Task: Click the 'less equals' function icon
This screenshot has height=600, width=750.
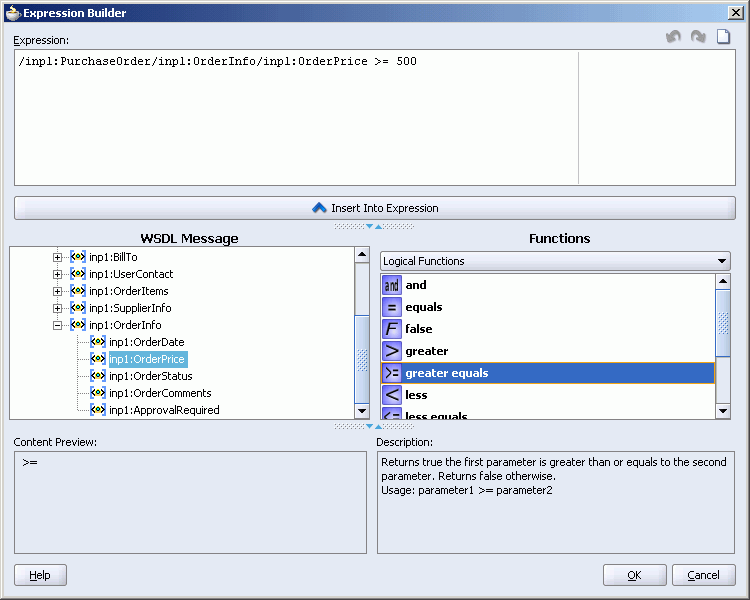Action: click(392, 413)
